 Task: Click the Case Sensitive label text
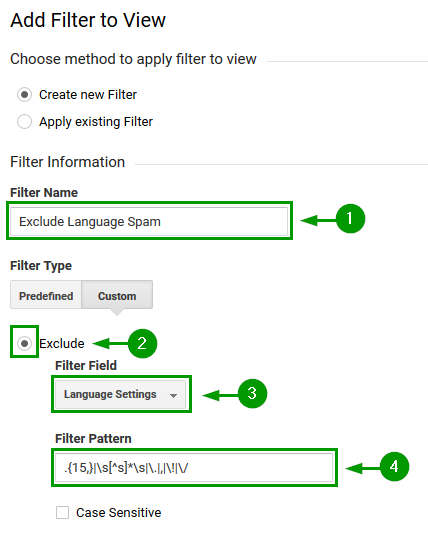(x=119, y=513)
